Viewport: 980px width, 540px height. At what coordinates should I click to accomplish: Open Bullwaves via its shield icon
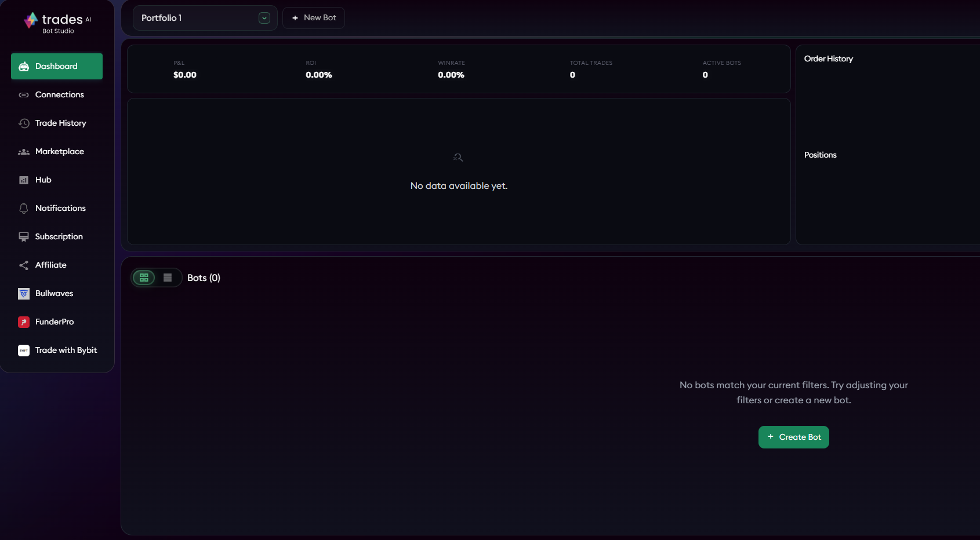coord(24,294)
